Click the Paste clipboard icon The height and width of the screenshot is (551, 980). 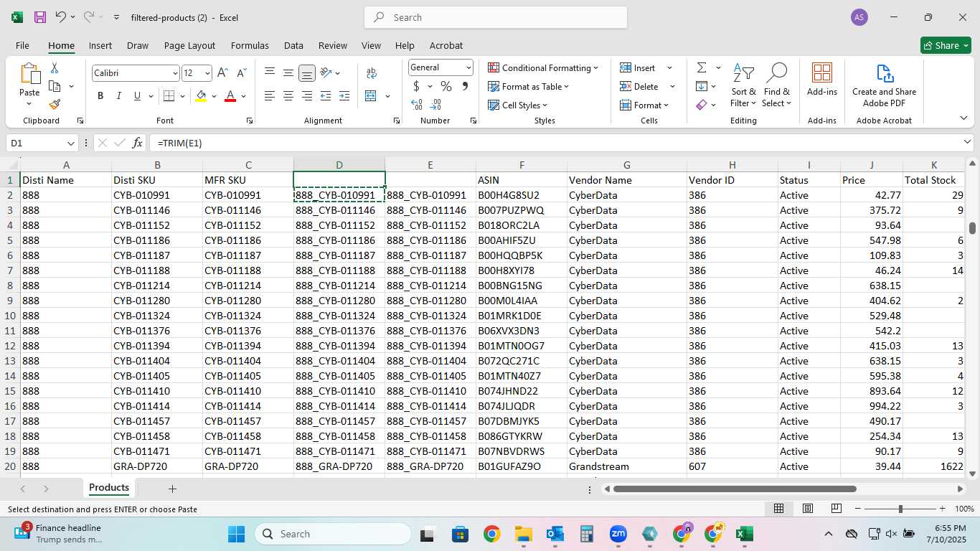(x=29, y=73)
